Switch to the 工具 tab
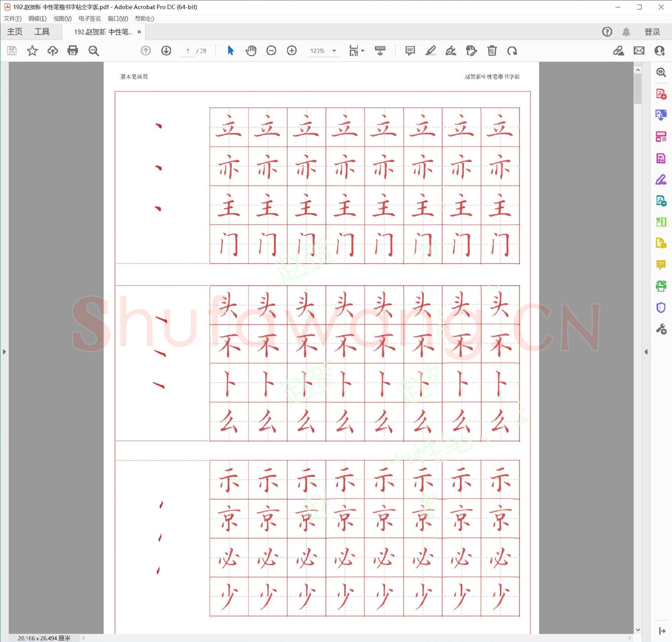The width and height of the screenshot is (672, 642). [42, 32]
